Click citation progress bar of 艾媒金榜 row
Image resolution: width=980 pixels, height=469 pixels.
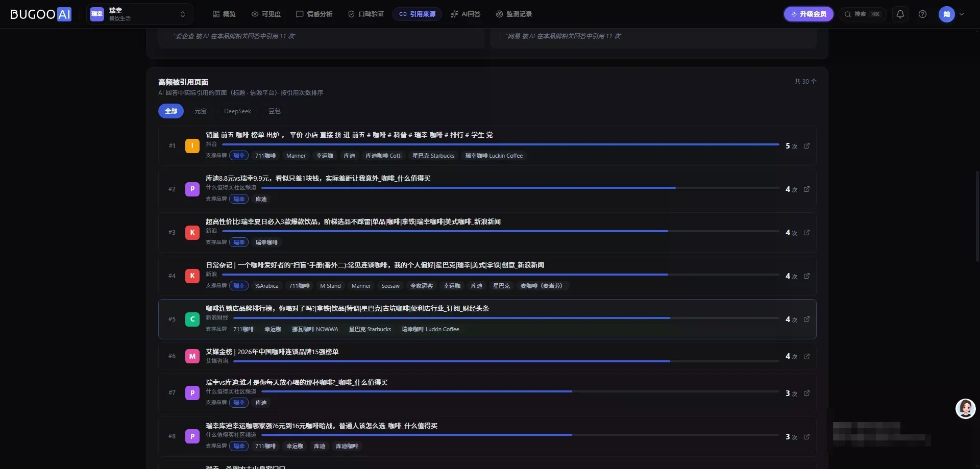pos(506,361)
